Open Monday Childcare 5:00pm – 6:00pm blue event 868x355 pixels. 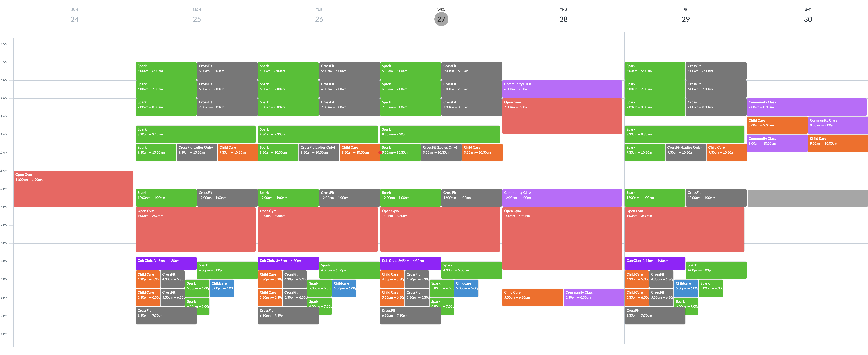coord(222,288)
